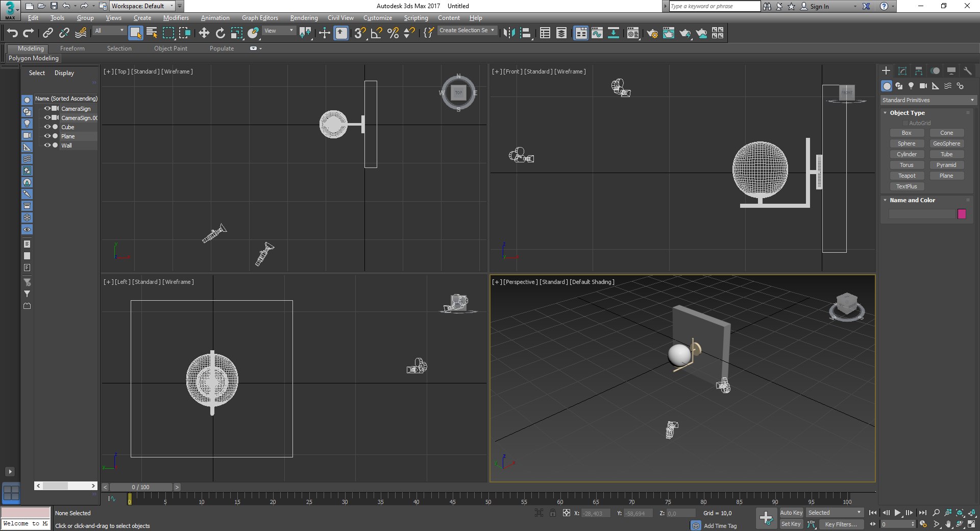Open the Graph Editors menu
The image size is (980, 531).
(260, 18)
